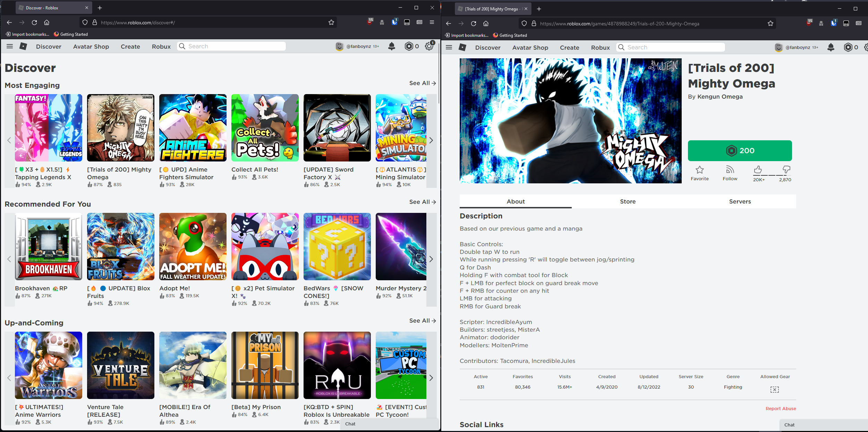868x432 pixels.
Task: Click the green 200 Robux purchase button
Action: (x=739, y=151)
